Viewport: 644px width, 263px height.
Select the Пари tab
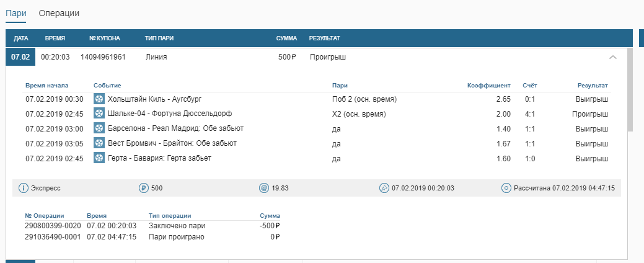[x=16, y=13]
